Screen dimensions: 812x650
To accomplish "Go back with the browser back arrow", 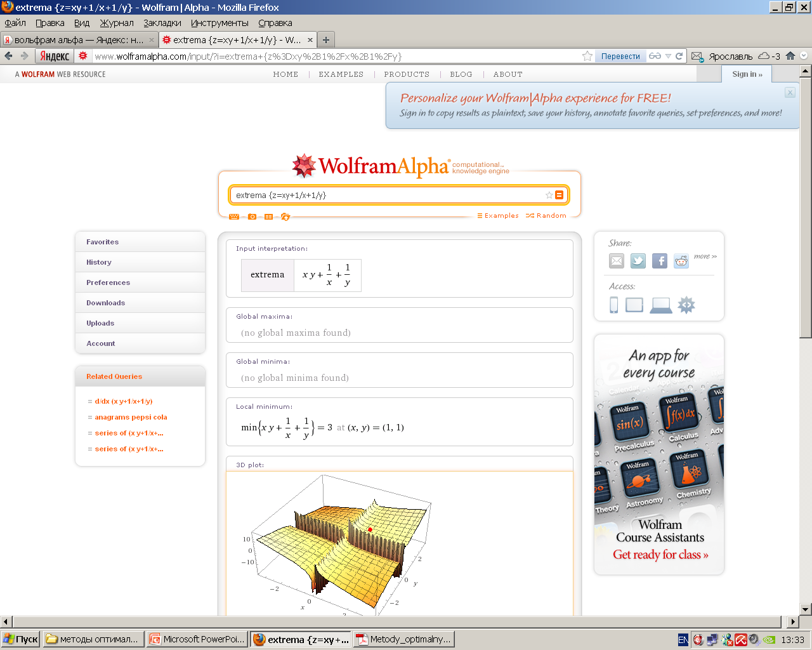I will [8, 56].
